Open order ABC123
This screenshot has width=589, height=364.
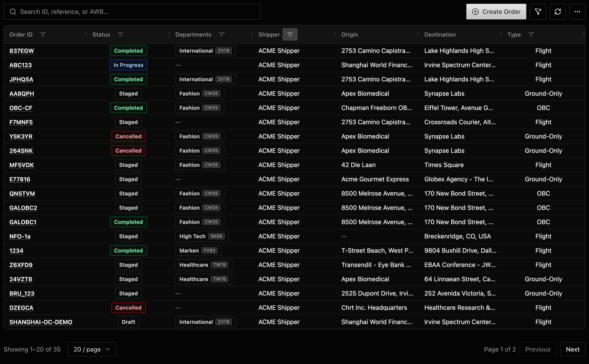[21, 65]
